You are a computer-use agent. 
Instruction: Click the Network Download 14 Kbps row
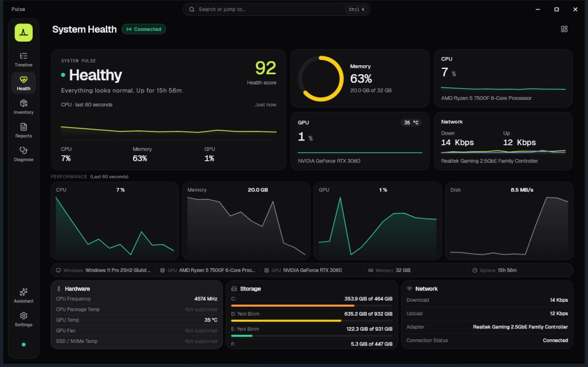[487, 300]
